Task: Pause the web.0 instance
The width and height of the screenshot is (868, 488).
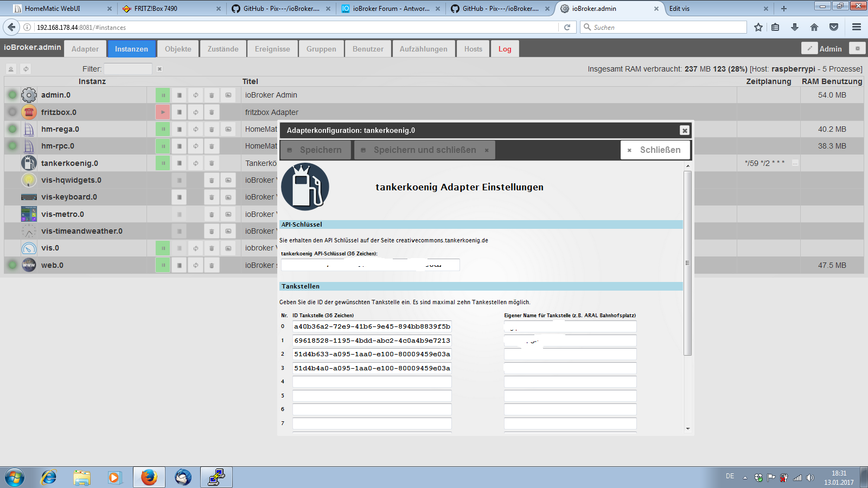Action: tap(163, 265)
